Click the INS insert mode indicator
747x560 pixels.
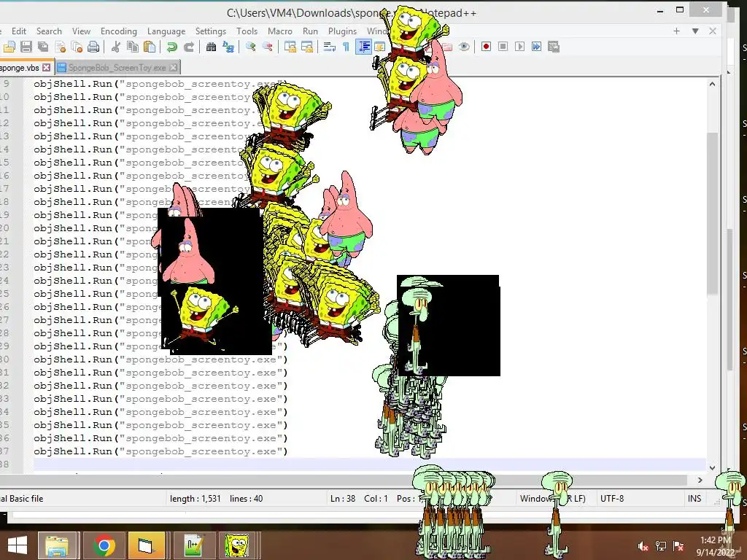694,499
